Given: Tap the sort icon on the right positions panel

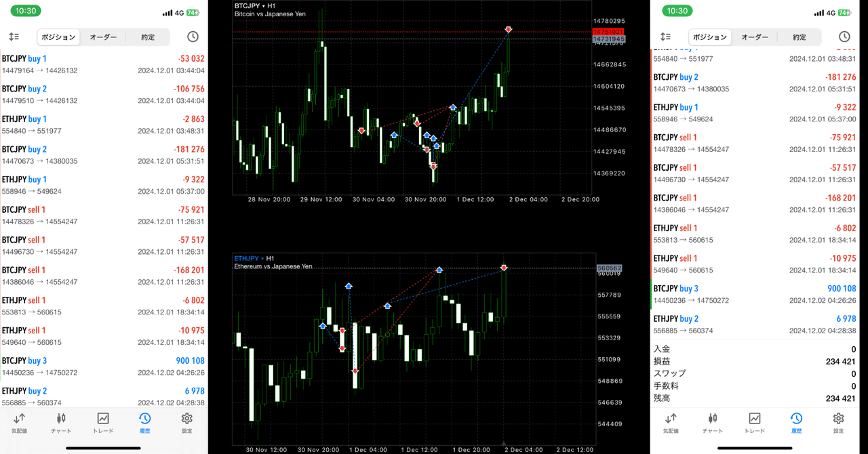Looking at the screenshot, I should point(665,37).
